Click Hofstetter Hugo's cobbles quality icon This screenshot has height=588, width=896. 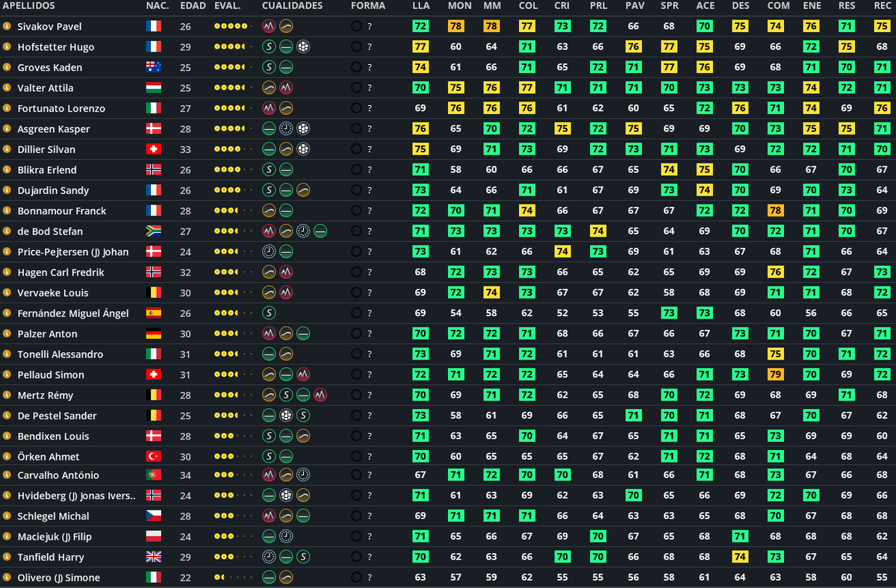(x=303, y=47)
